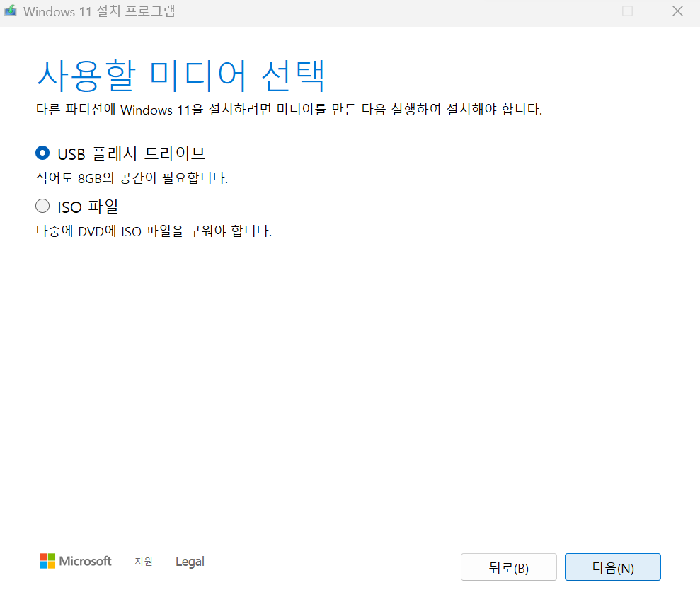Click the heading 사용할 미디어 선택

click(180, 76)
